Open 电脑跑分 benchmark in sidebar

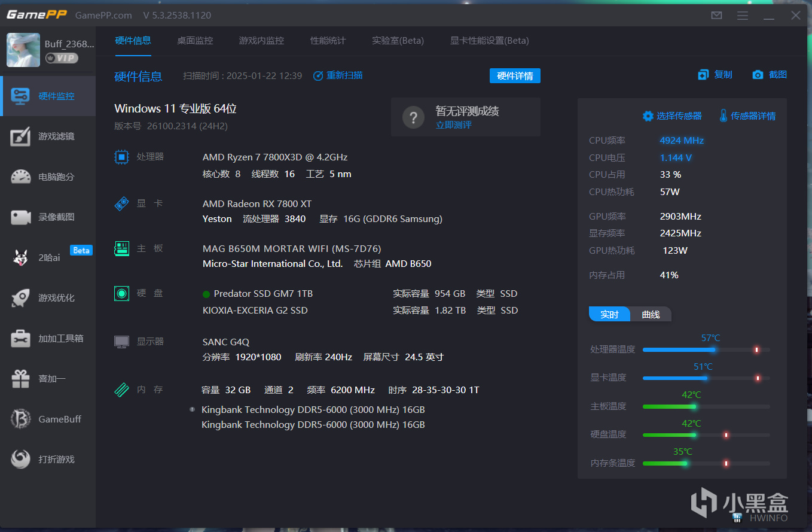[48, 177]
